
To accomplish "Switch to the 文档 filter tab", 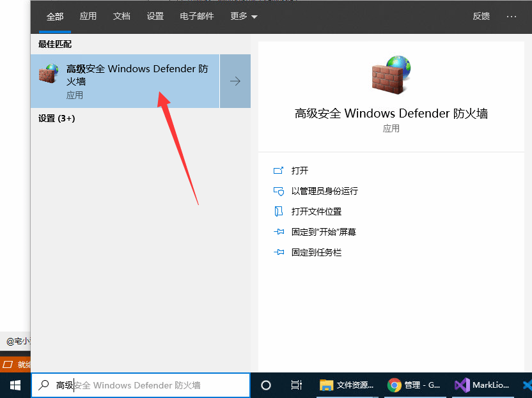I will coord(121,17).
